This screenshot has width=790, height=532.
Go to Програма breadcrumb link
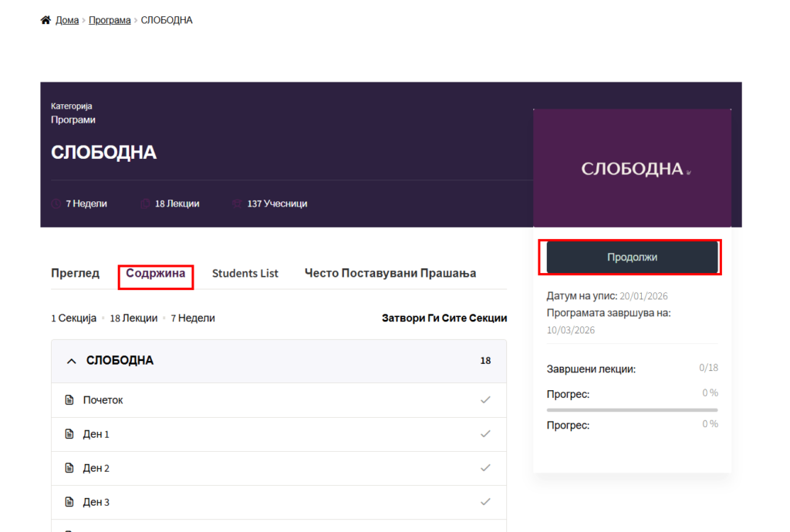pos(110,20)
